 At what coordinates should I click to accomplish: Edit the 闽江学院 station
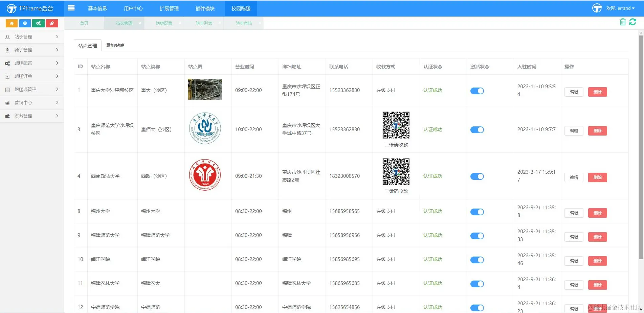(574, 261)
